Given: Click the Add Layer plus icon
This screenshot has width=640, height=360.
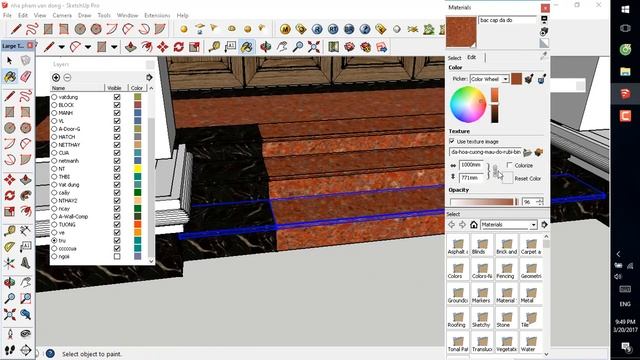Looking at the screenshot, I should pos(56,77).
